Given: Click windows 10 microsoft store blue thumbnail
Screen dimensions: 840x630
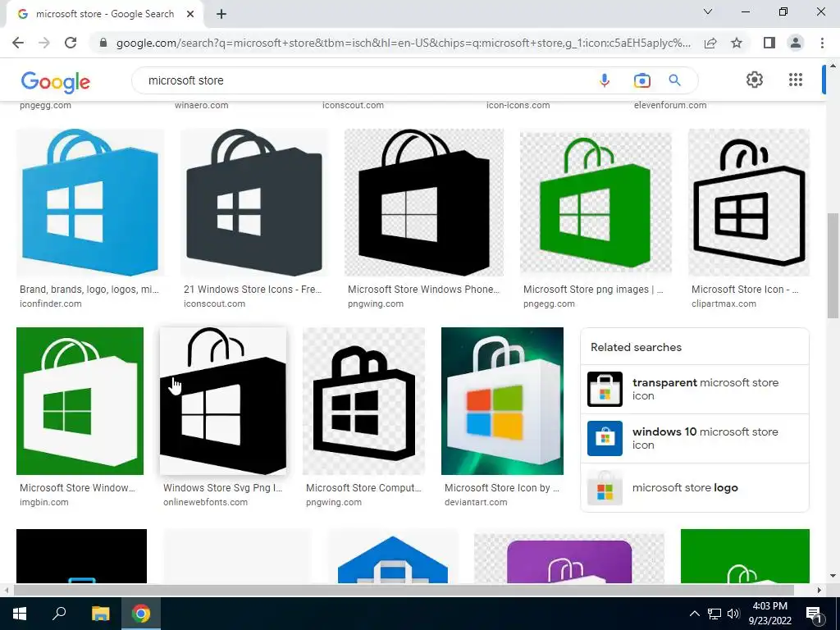Looking at the screenshot, I should [x=605, y=438].
